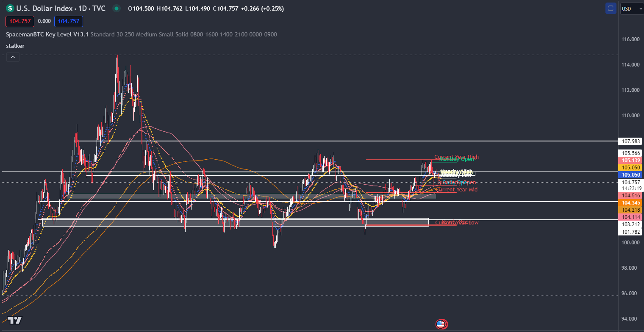Click the orange 104.345 price scale label

(630, 203)
